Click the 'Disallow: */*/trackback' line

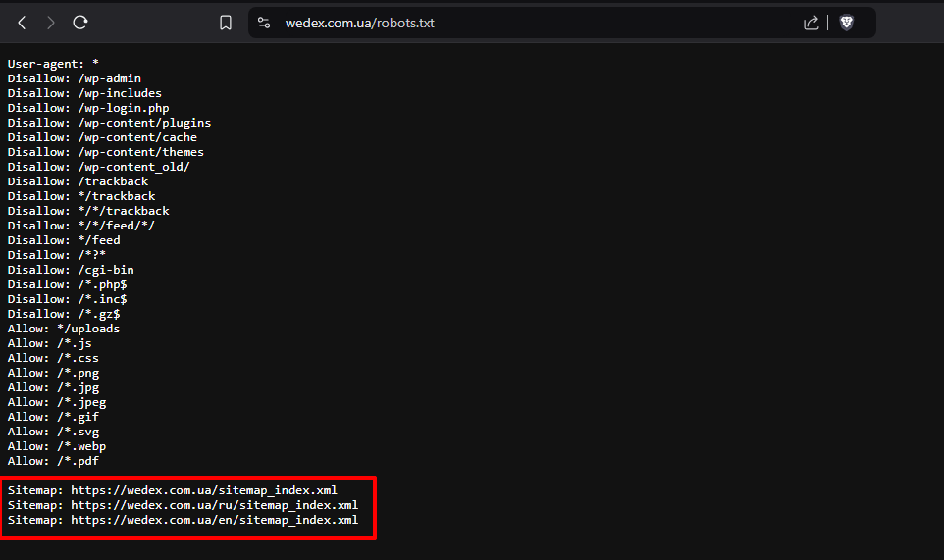click(88, 211)
